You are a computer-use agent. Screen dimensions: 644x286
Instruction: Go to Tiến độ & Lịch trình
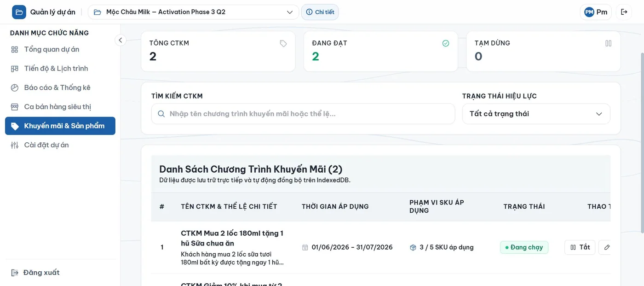[60, 69]
